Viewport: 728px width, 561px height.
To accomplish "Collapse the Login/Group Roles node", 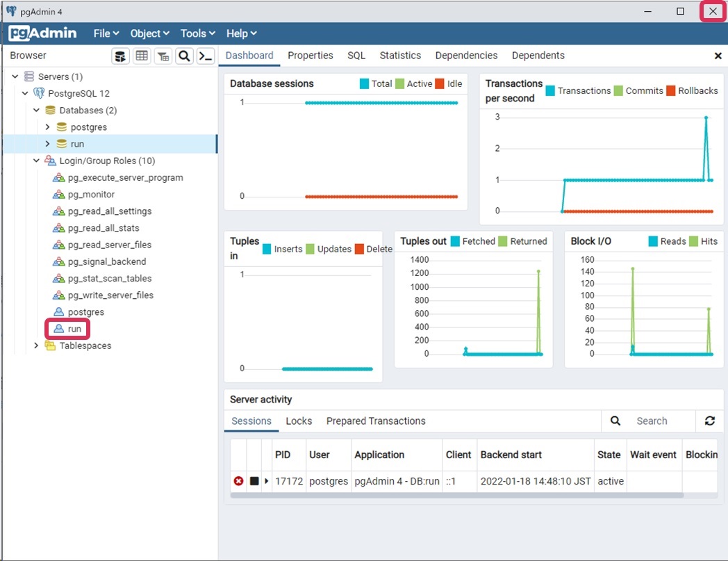I will click(36, 161).
